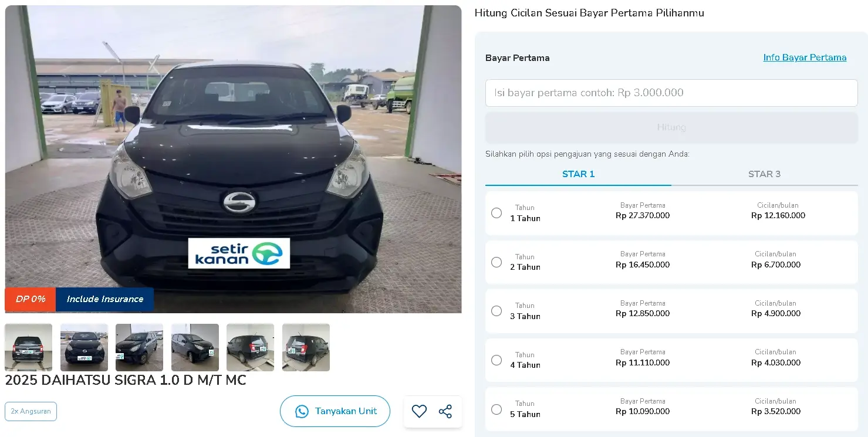Open the Info Bayar Pertama link

[805, 57]
